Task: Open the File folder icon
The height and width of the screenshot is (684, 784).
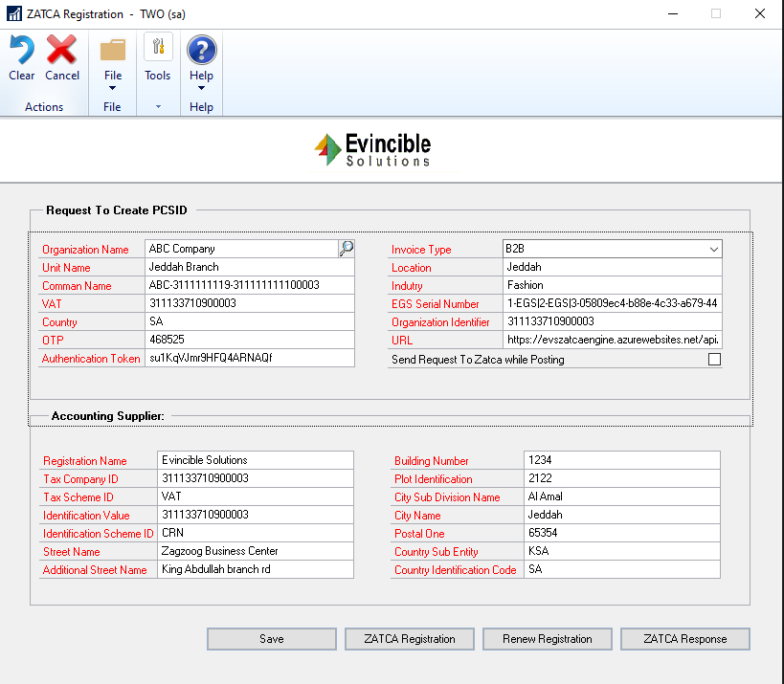Action: coord(112,48)
